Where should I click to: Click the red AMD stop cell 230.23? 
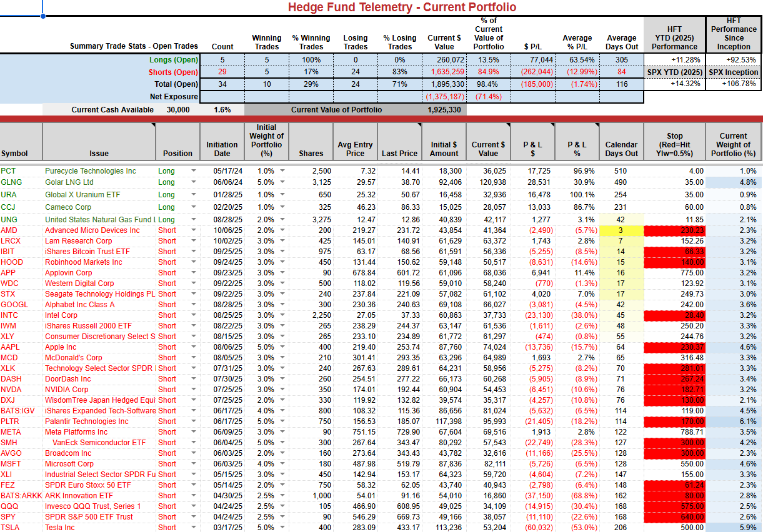pos(674,230)
